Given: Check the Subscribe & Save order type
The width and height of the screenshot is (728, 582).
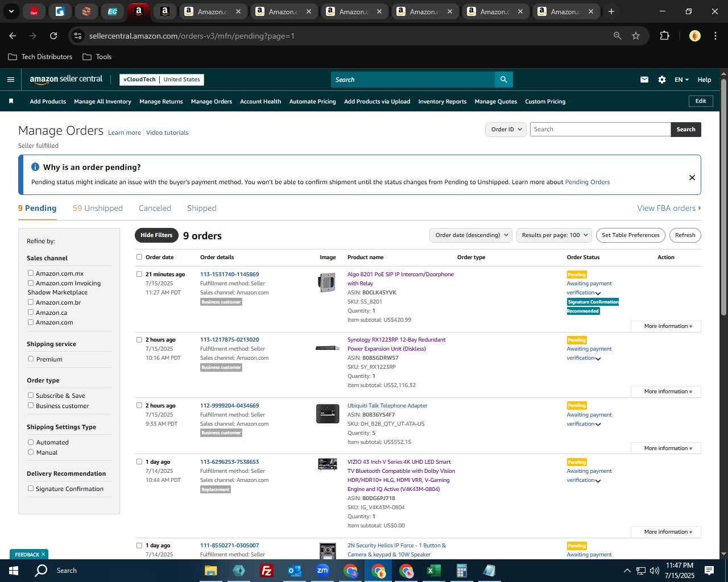Looking at the screenshot, I should coord(31,396).
